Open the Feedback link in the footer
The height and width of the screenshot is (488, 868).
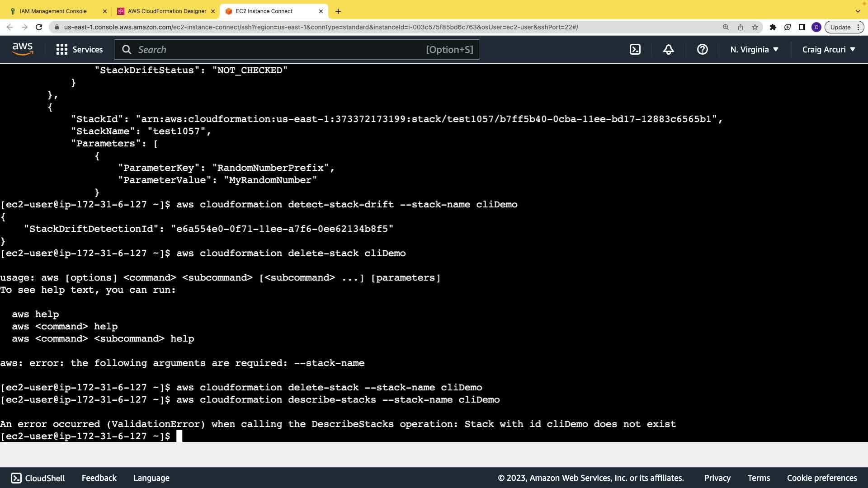99,478
